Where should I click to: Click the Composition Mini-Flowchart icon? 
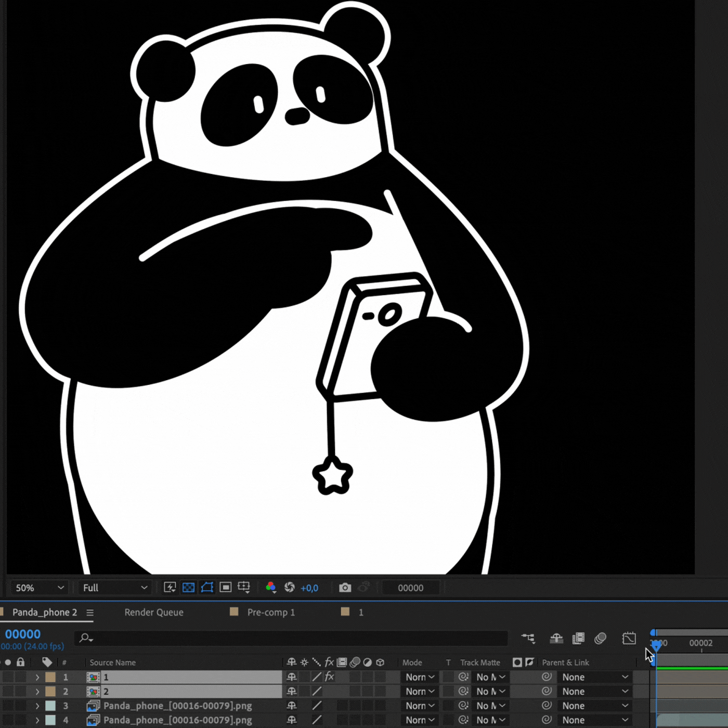click(x=528, y=638)
